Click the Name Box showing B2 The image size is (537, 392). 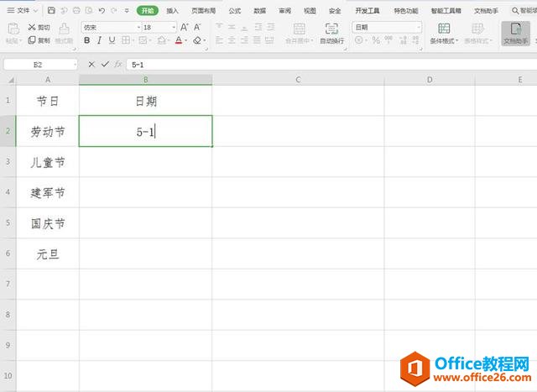click(38, 65)
